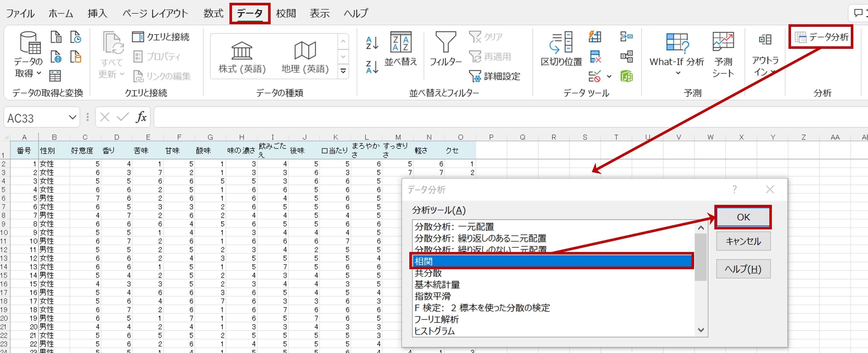Select 基本統計量 in the analysis tool list
This screenshot has width=868, height=353.
click(x=437, y=284)
